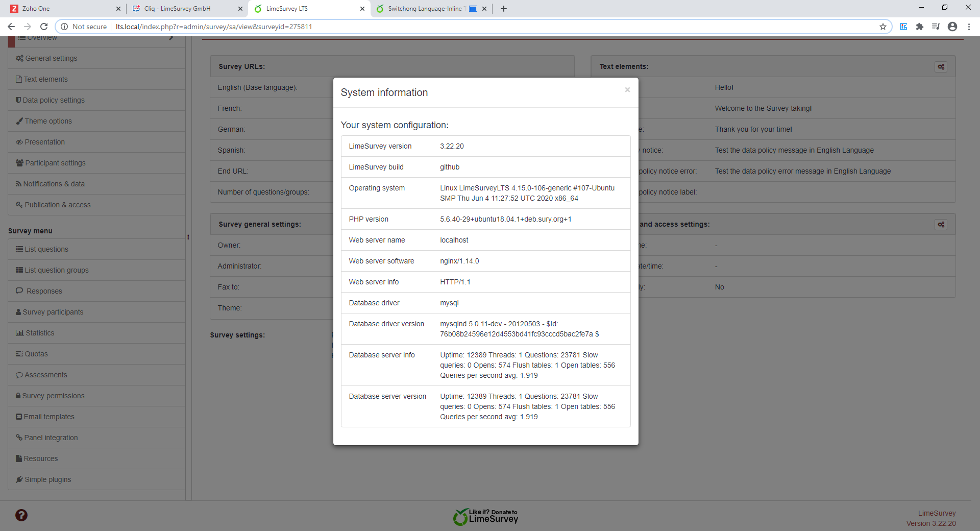Open the Chrome three-dot menu

pyautogui.click(x=969, y=27)
